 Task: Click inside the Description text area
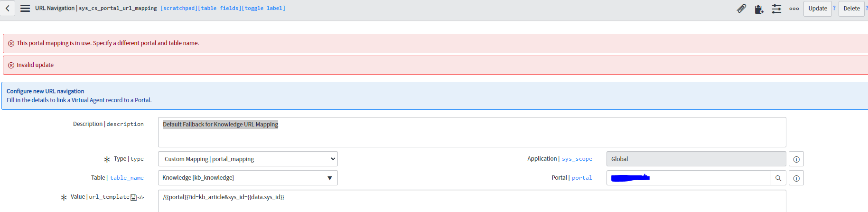[472, 132]
